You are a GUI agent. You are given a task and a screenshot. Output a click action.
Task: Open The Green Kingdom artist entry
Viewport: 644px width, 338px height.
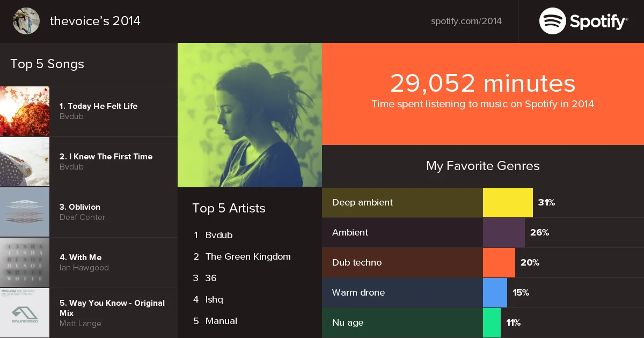pos(248,256)
